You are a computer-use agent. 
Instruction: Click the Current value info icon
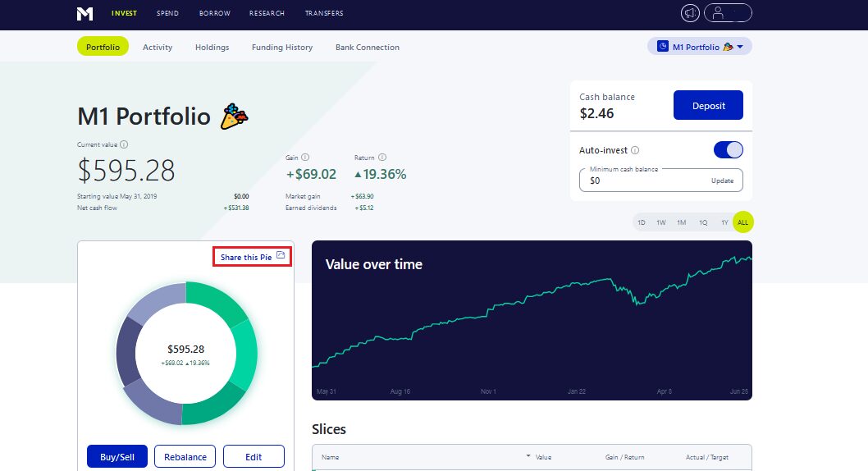124,144
